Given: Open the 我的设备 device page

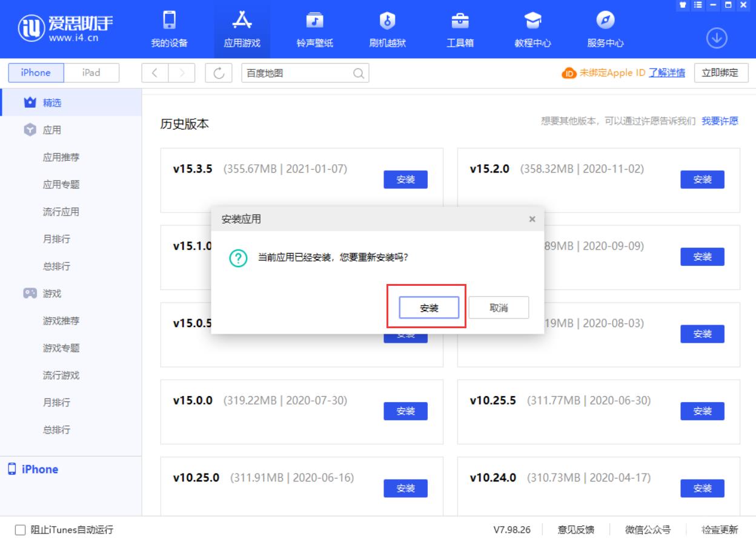Looking at the screenshot, I should [x=168, y=29].
